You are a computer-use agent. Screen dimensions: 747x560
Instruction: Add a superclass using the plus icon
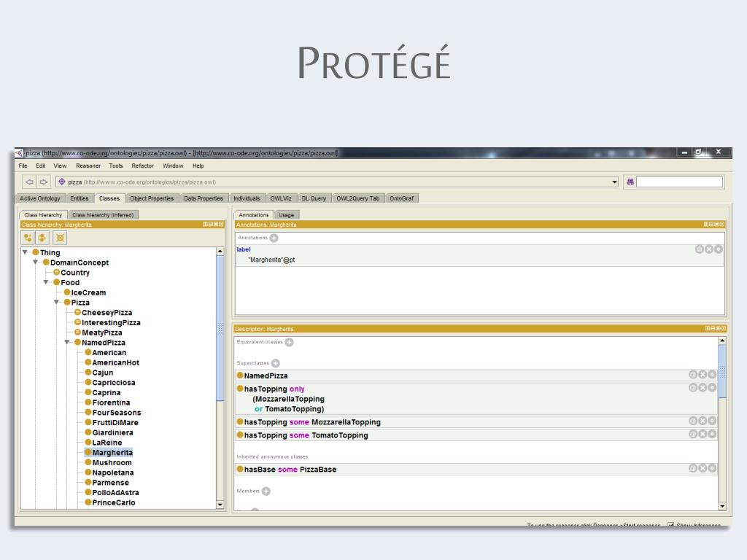click(x=275, y=363)
